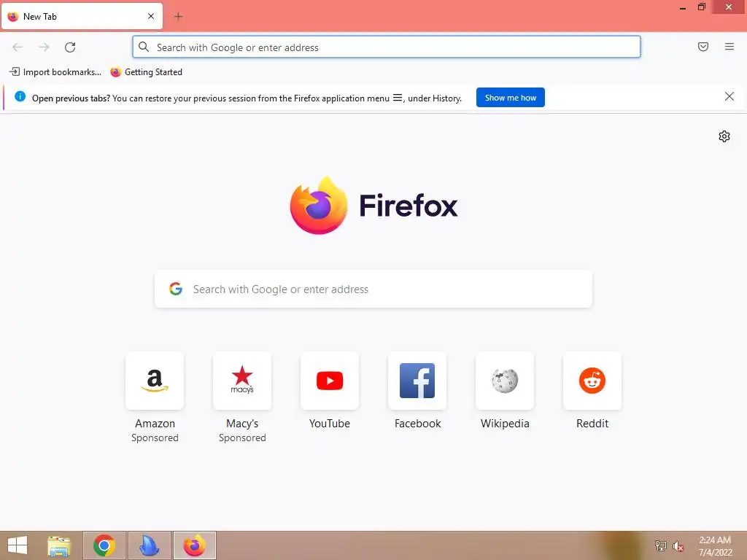The width and height of the screenshot is (747, 560).
Task: Open the Save to Pocket icon
Action: tap(703, 47)
